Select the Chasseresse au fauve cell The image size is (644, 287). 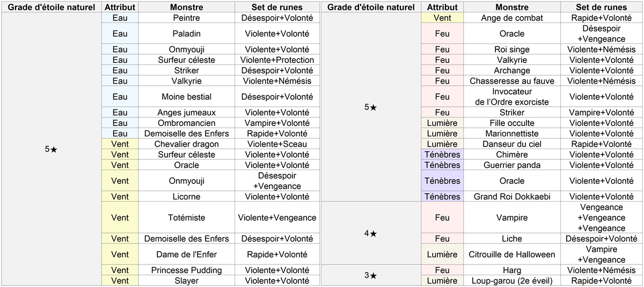(x=511, y=81)
